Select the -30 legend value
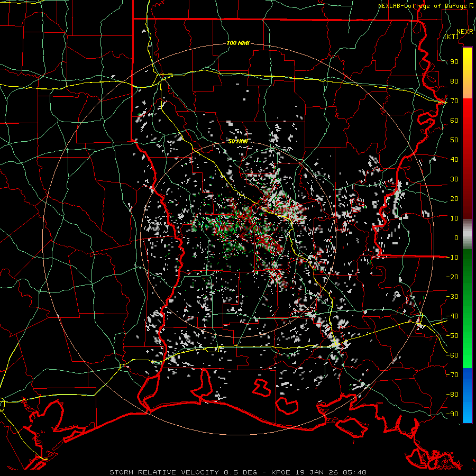The height and width of the screenshot is (476, 476). [x=452, y=297]
